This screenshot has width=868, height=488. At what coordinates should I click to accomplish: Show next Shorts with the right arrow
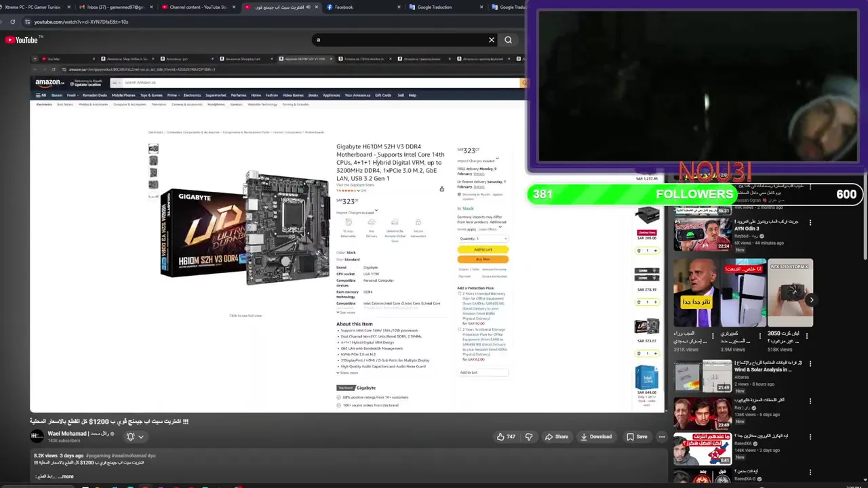pyautogui.click(x=811, y=300)
